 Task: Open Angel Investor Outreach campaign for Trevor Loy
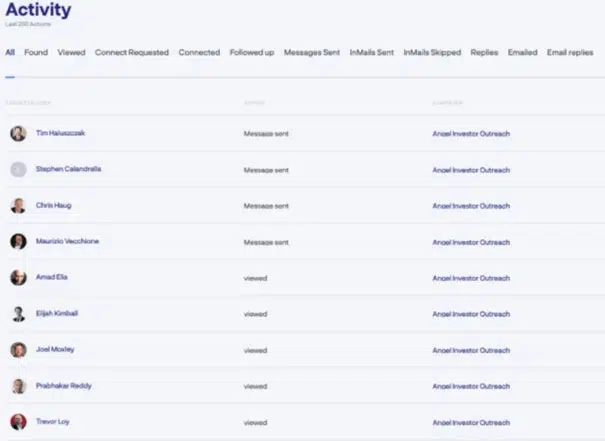click(471, 422)
